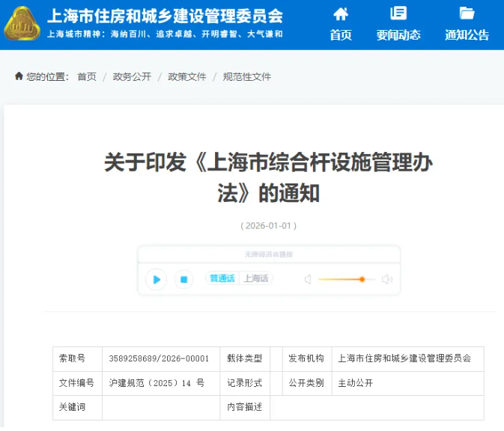The width and height of the screenshot is (504, 431).
Task: Go to 首页 in breadcrumb
Action: 87,77
